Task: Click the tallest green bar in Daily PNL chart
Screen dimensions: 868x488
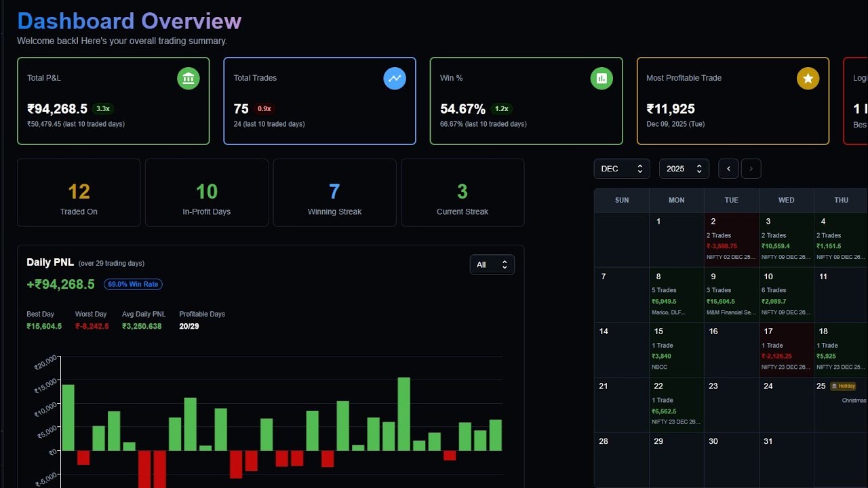Action: pyautogui.click(x=404, y=414)
